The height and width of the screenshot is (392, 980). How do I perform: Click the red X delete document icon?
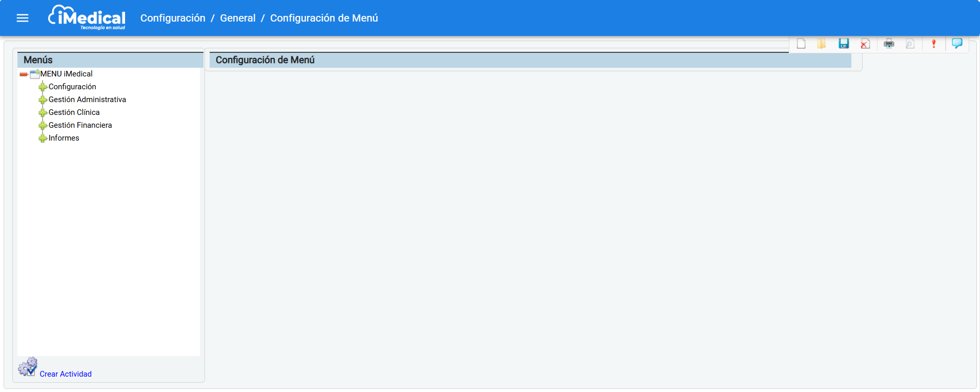coord(865,44)
